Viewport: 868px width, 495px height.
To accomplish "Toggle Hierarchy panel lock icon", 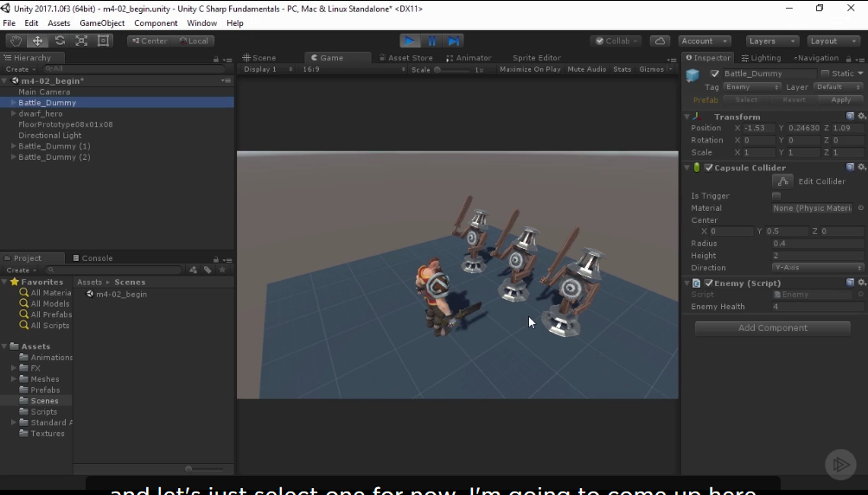I will pos(216,59).
